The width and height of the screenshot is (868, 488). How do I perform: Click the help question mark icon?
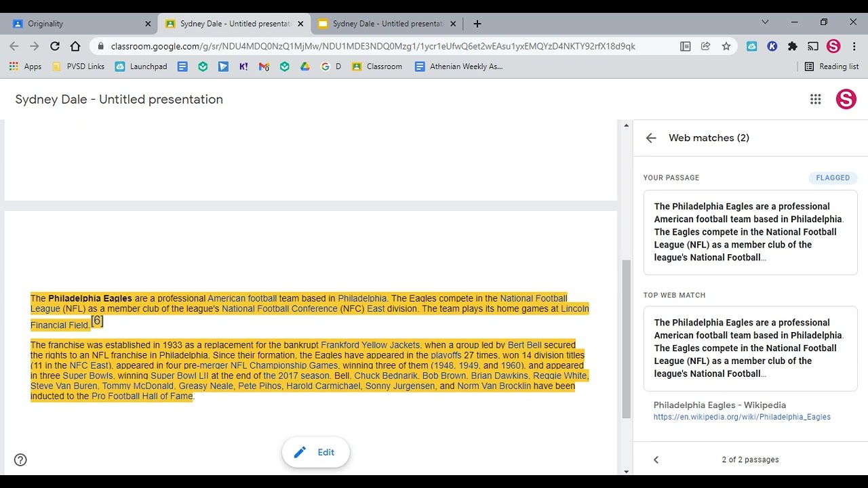click(x=20, y=460)
